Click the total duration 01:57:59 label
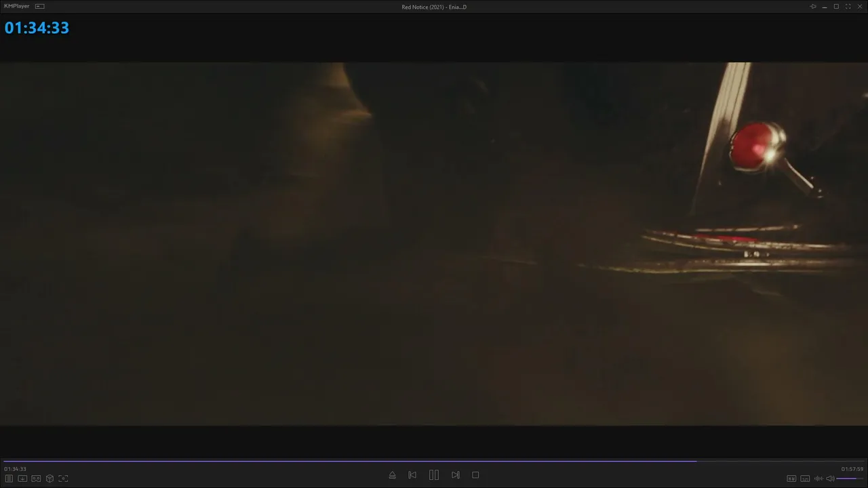The image size is (868, 488). (x=852, y=469)
